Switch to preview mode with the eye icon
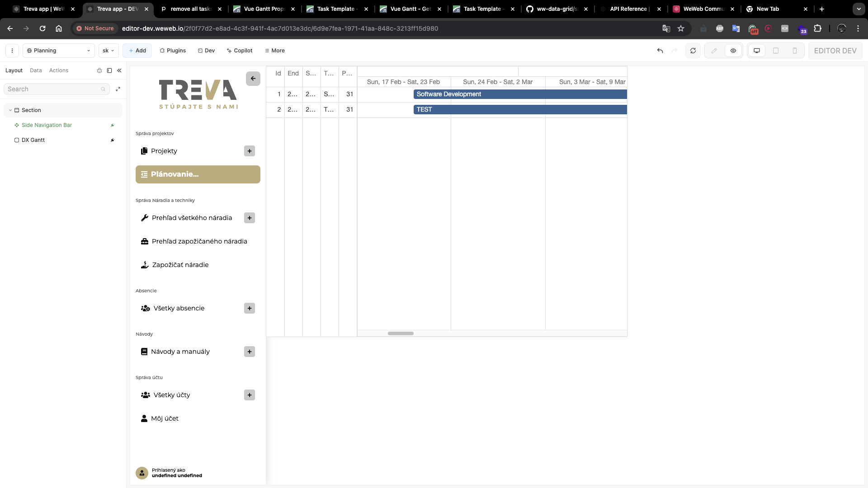 (733, 50)
